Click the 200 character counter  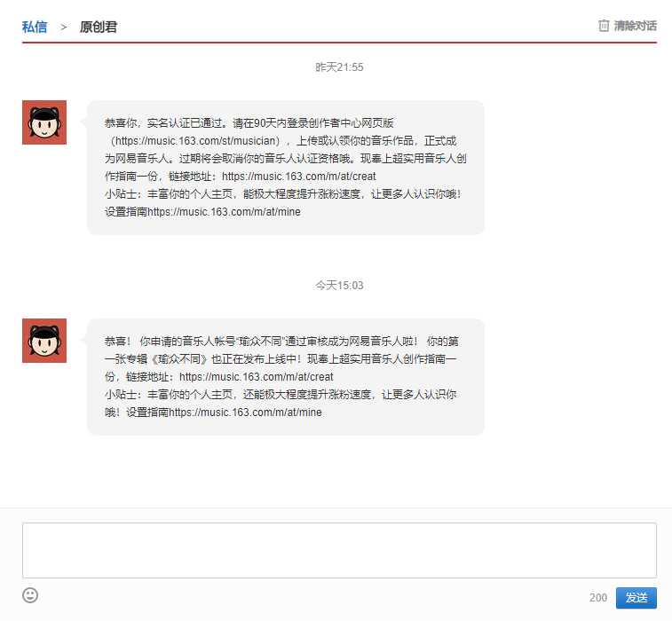597,598
